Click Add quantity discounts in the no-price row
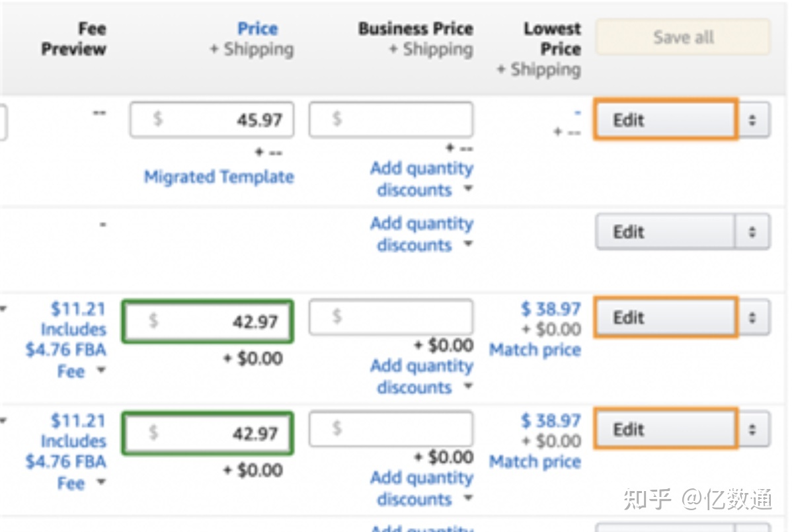This screenshot has height=532, width=792. pos(422,234)
